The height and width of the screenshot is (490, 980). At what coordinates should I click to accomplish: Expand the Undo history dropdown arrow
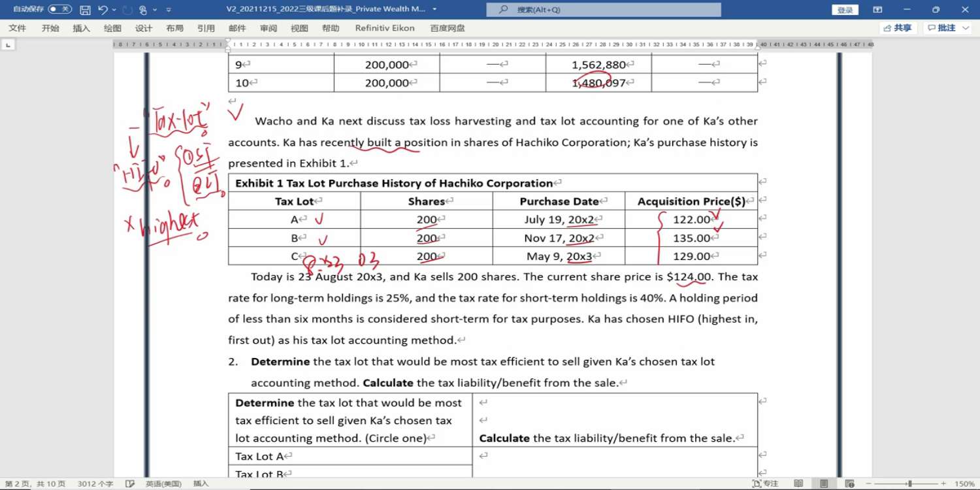click(x=114, y=10)
